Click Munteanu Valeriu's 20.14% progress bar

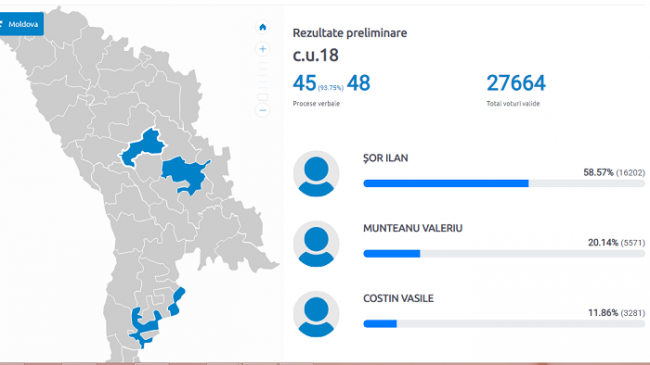504,253
